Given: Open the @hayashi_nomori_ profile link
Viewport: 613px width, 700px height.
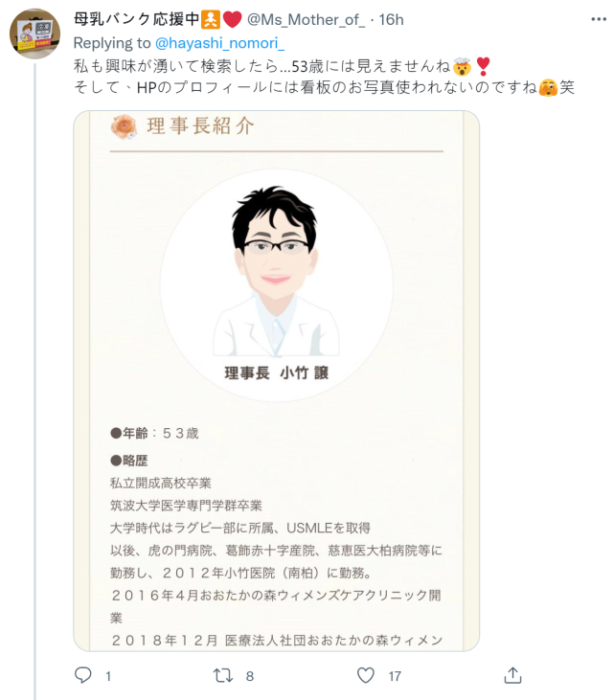Looking at the screenshot, I should tap(219, 43).
